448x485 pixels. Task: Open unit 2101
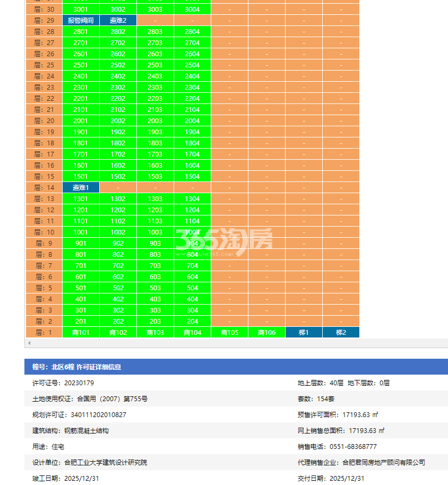pos(81,109)
